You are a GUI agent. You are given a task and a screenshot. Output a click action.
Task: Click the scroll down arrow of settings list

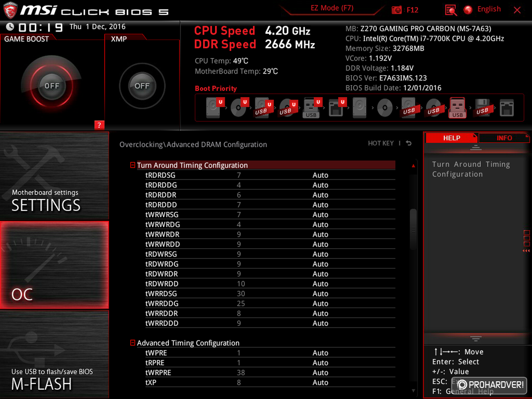414,391
